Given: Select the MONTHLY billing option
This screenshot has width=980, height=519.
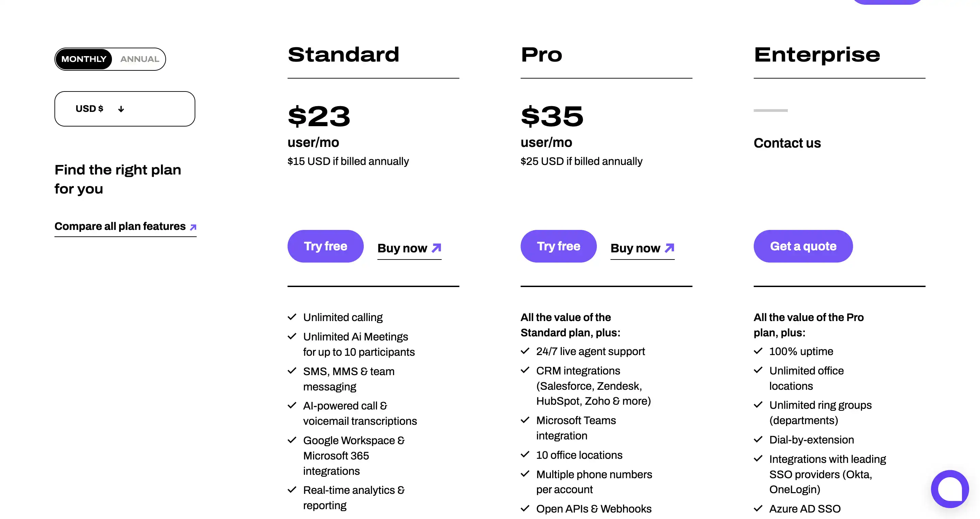Looking at the screenshot, I should click(84, 59).
